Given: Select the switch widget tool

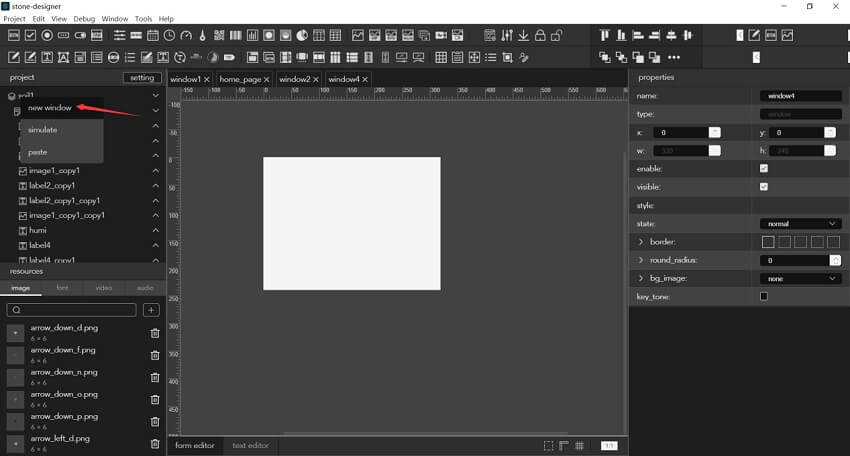Looking at the screenshot, I should click(x=80, y=35).
